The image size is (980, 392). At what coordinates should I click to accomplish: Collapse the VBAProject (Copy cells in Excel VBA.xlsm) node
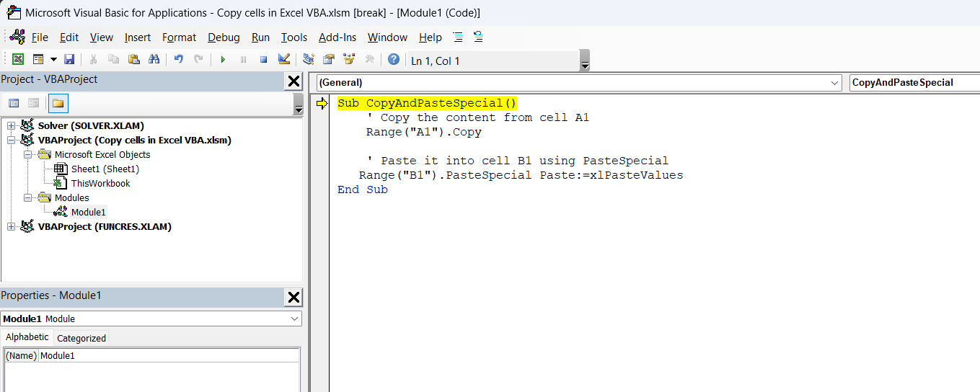(11, 140)
